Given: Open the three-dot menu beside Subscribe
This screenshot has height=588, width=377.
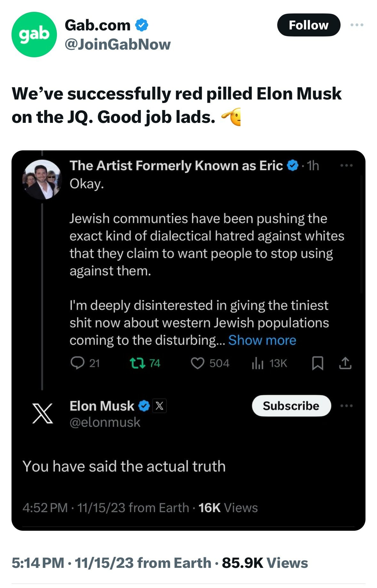Looking at the screenshot, I should pos(347,406).
